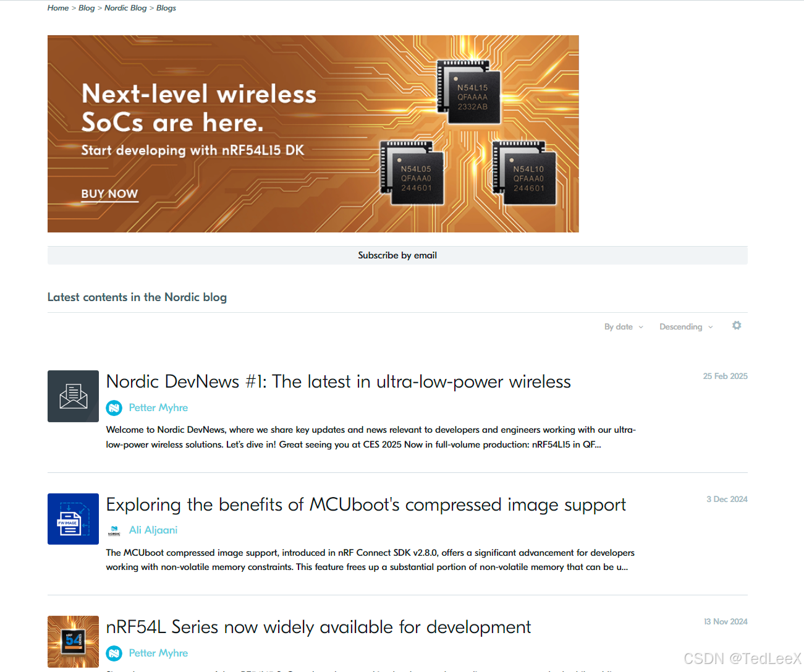Image resolution: width=804 pixels, height=672 pixels.
Task: Click Nordic logo beside Ali Aljaani
Action: click(x=114, y=530)
